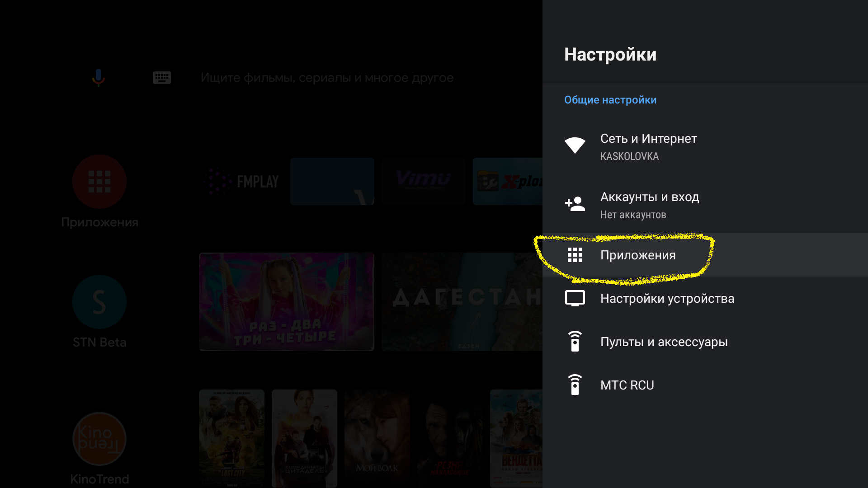Click the Wi-Fi network icon
868x488 pixels.
click(x=575, y=145)
